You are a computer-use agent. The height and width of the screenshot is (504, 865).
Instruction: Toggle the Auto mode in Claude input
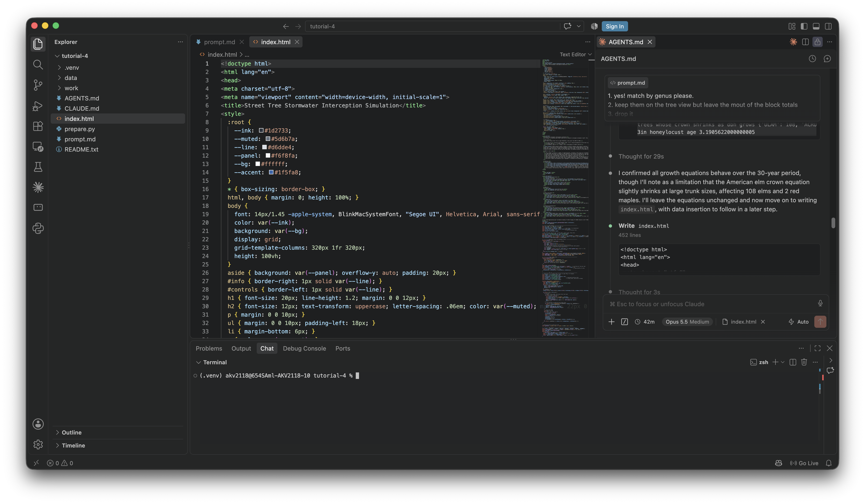799,322
